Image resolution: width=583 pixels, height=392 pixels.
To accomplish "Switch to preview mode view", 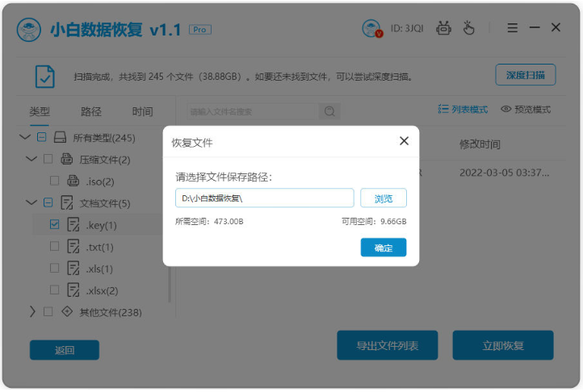I will [526, 109].
